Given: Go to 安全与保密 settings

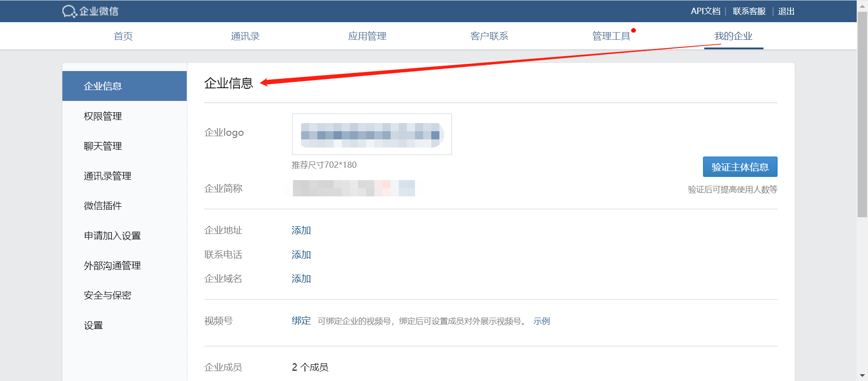Looking at the screenshot, I should click(x=108, y=295).
